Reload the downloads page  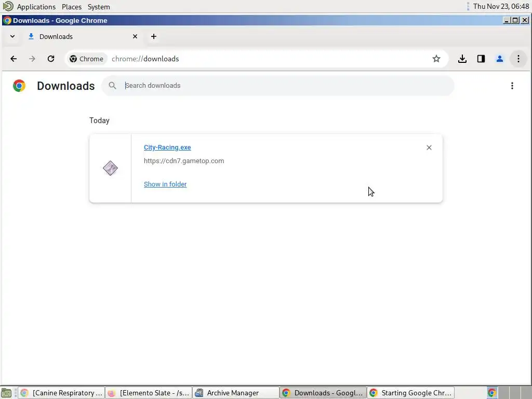coord(51,59)
